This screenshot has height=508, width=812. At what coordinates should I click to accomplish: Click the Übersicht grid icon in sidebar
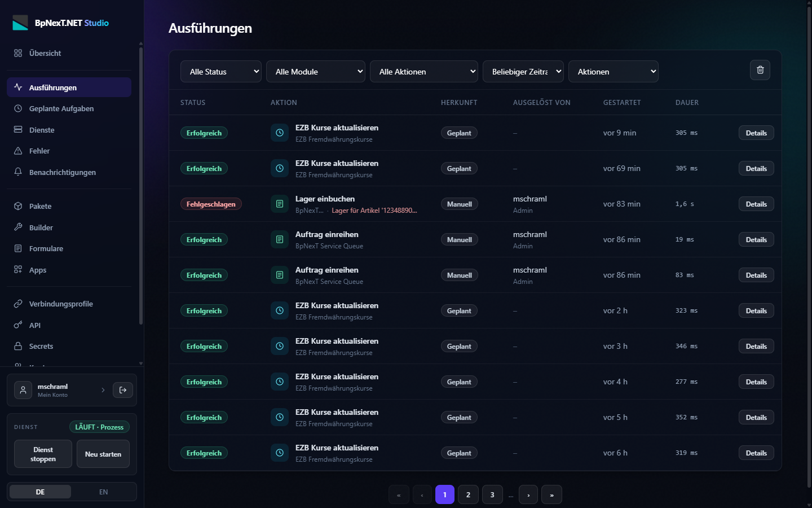pyautogui.click(x=18, y=53)
